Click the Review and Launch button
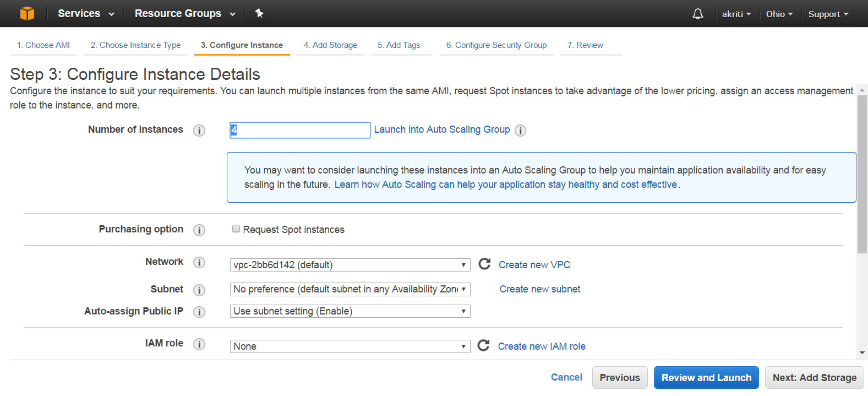Image resolution: width=868 pixels, height=396 pixels. [x=706, y=378]
